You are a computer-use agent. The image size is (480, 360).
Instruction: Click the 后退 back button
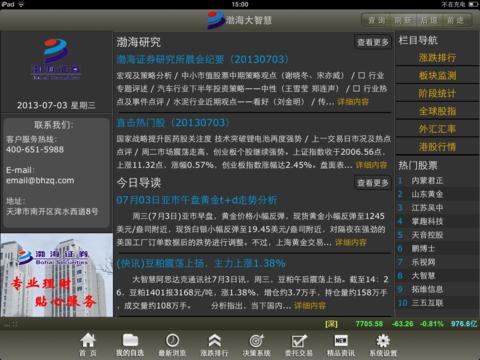click(429, 20)
